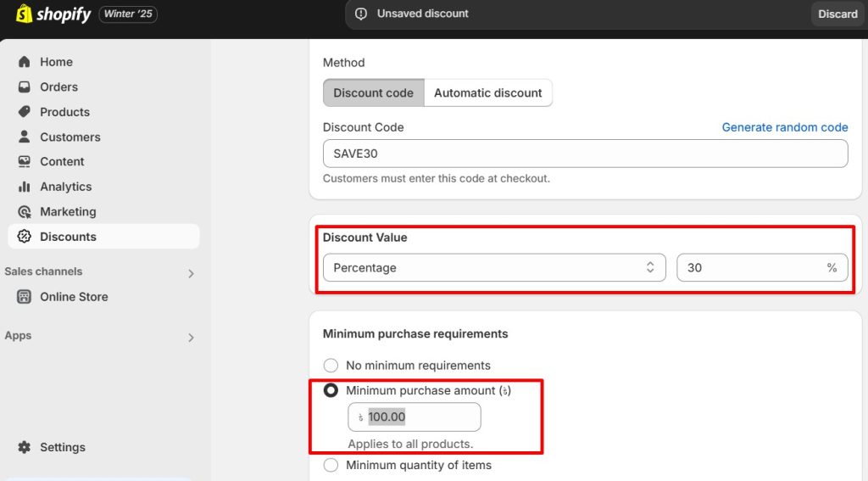
Task: Click the Marketing target icon
Action: 24,212
